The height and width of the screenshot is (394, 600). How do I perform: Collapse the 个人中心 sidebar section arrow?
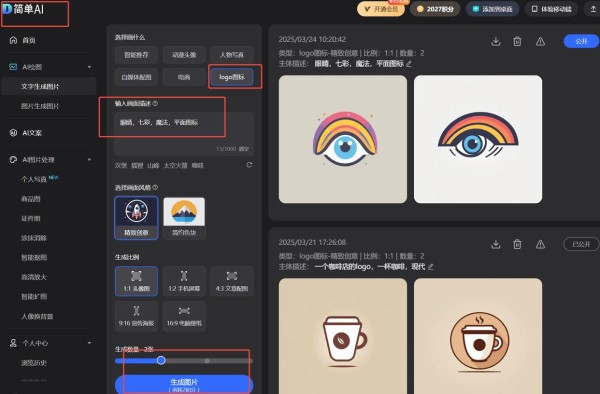click(89, 343)
